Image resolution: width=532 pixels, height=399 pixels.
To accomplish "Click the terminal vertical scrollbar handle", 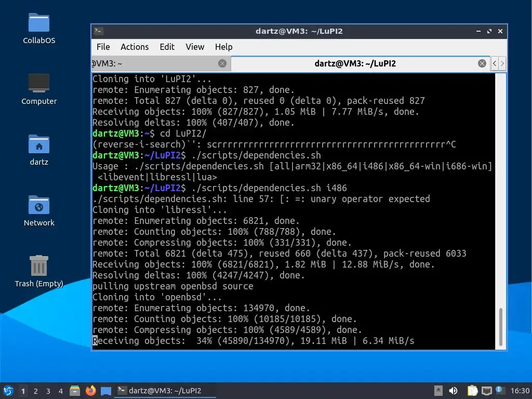I will click(500, 327).
